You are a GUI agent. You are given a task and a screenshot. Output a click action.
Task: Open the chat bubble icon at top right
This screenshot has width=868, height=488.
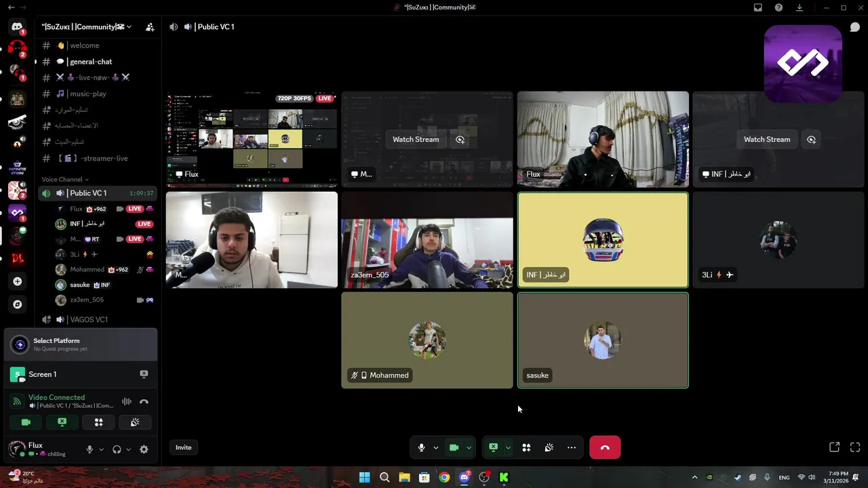coord(855,27)
